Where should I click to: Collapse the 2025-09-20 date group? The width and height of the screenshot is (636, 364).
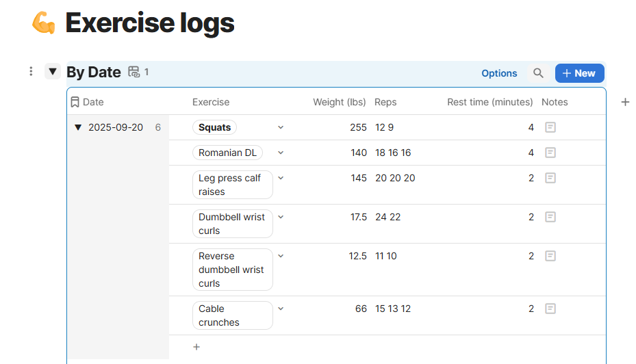coord(78,128)
